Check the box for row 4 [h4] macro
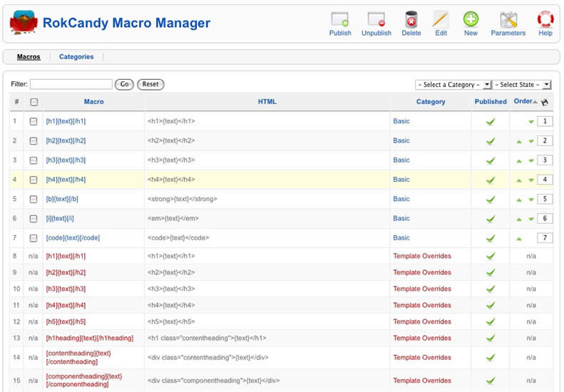The height and width of the screenshot is (392, 564). [x=34, y=180]
